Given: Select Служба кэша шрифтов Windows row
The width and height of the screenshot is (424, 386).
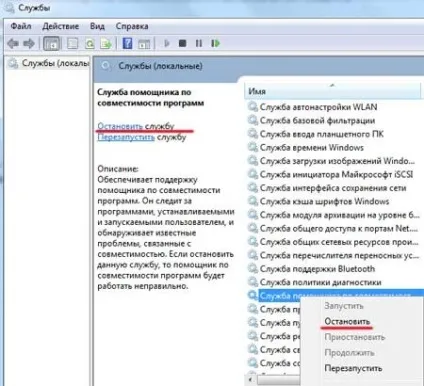Looking at the screenshot, I should click(x=318, y=201).
